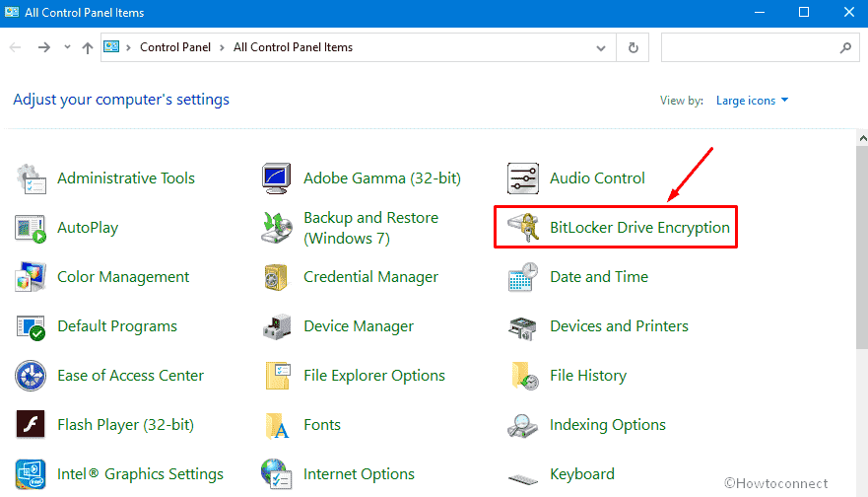Expand the chevron before Control Panel breadcrumb
Screen dimensions: 868x497
[x=128, y=47]
